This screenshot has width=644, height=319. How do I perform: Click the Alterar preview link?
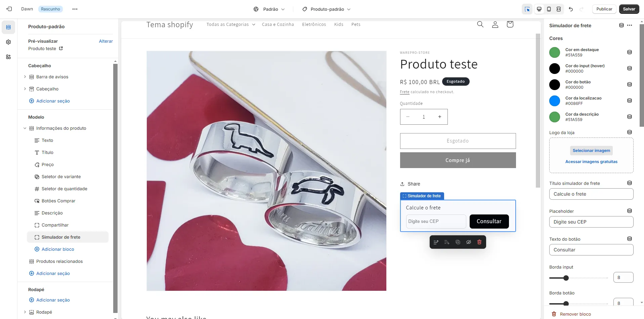coord(106,41)
